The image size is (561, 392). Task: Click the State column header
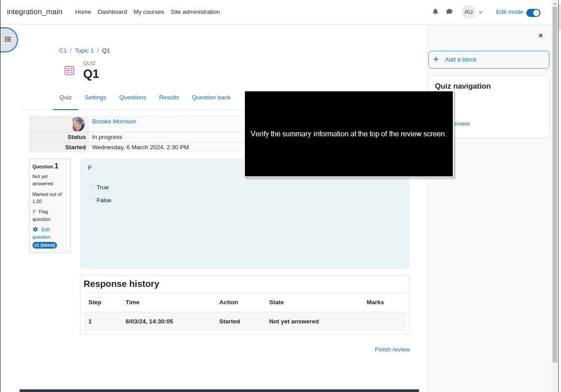(x=276, y=302)
